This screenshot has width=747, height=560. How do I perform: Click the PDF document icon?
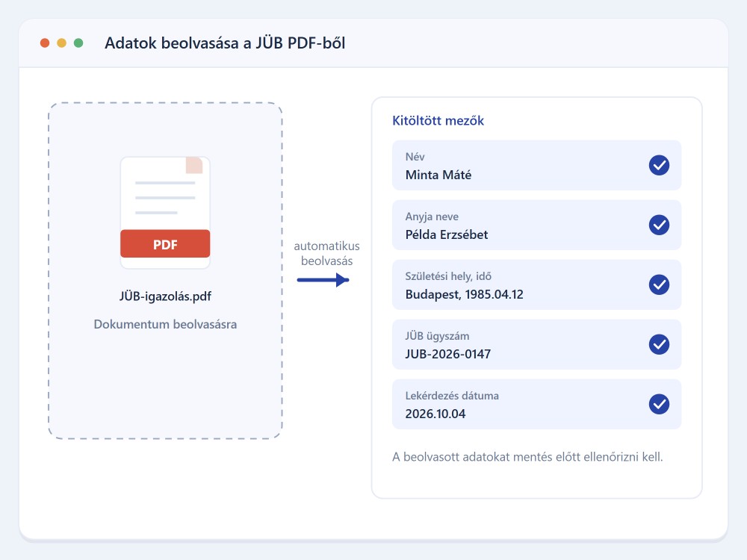tap(165, 213)
